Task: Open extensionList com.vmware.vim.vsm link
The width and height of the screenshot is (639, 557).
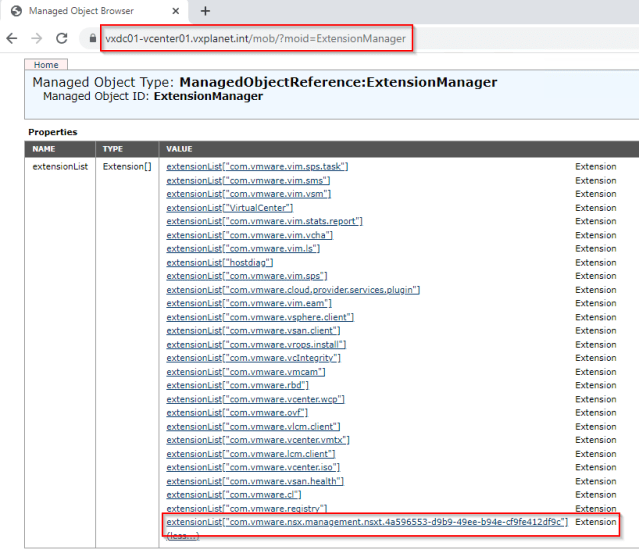Action: tap(249, 194)
